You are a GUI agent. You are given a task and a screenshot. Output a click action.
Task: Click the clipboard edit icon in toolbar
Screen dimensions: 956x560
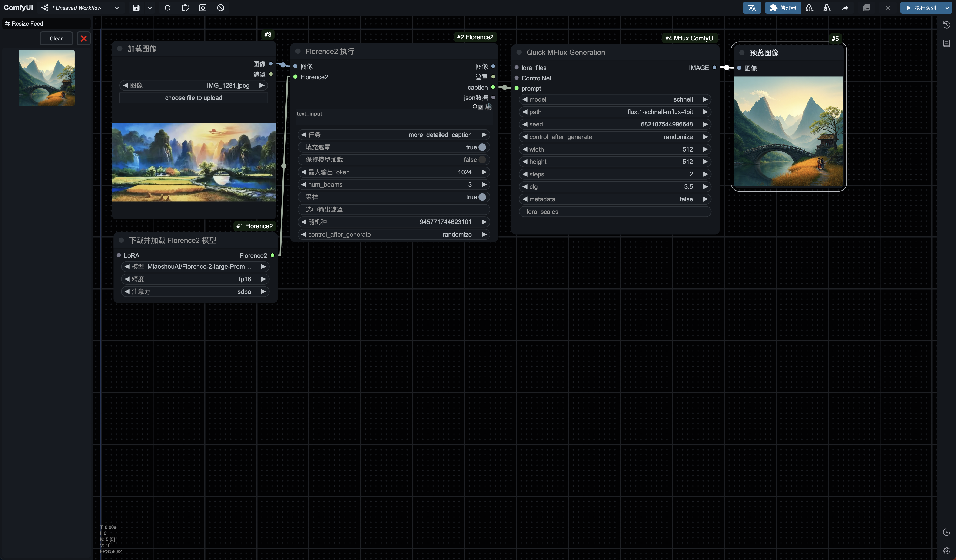[185, 8]
